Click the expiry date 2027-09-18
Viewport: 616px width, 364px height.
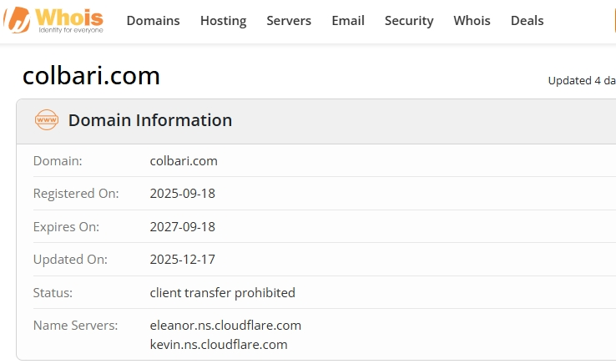(182, 227)
